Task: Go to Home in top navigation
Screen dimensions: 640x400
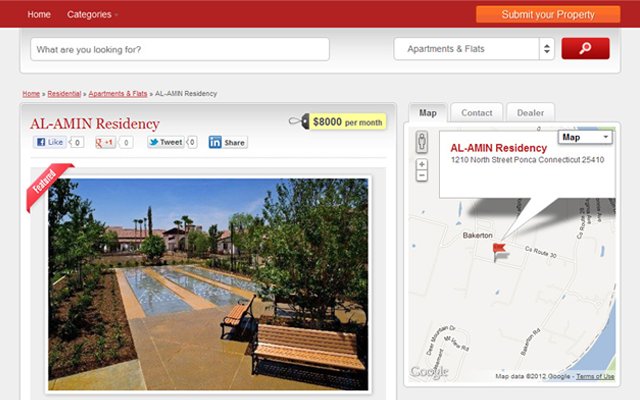Action: coord(39,14)
